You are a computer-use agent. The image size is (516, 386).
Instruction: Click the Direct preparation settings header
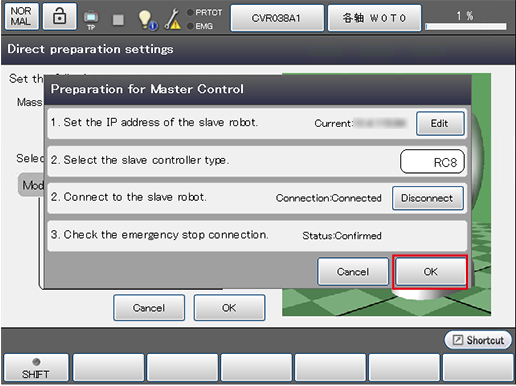(x=90, y=49)
